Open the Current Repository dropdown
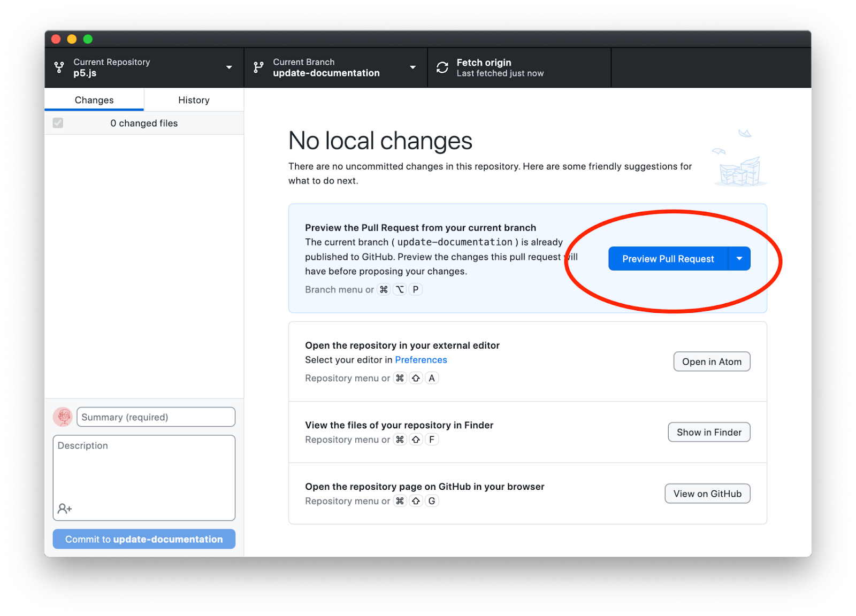 pos(230,67)
